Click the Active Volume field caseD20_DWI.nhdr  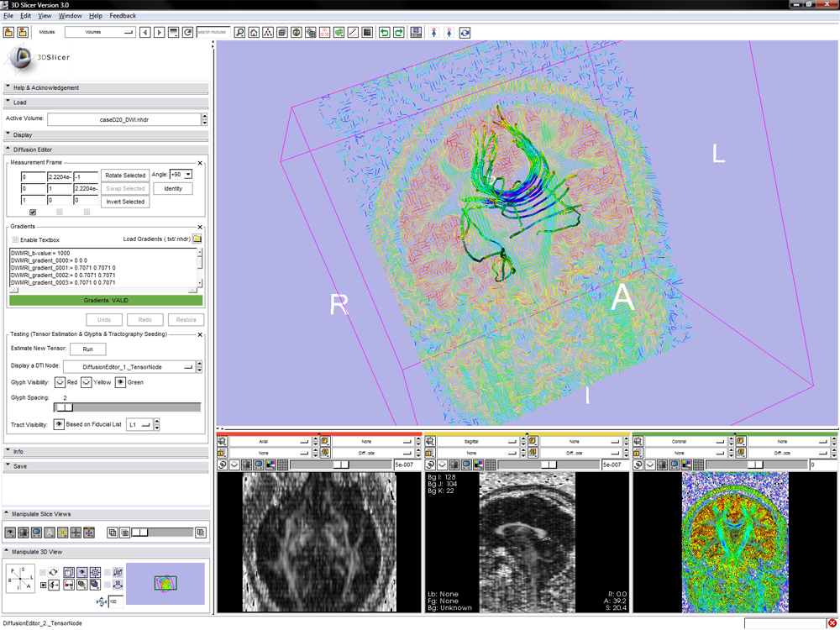tap(123, 119)
